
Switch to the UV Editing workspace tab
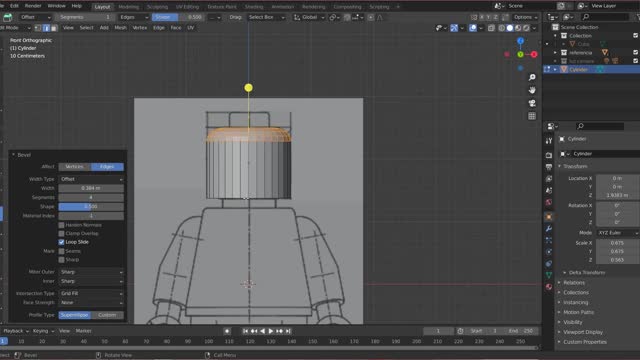point(187,7)
